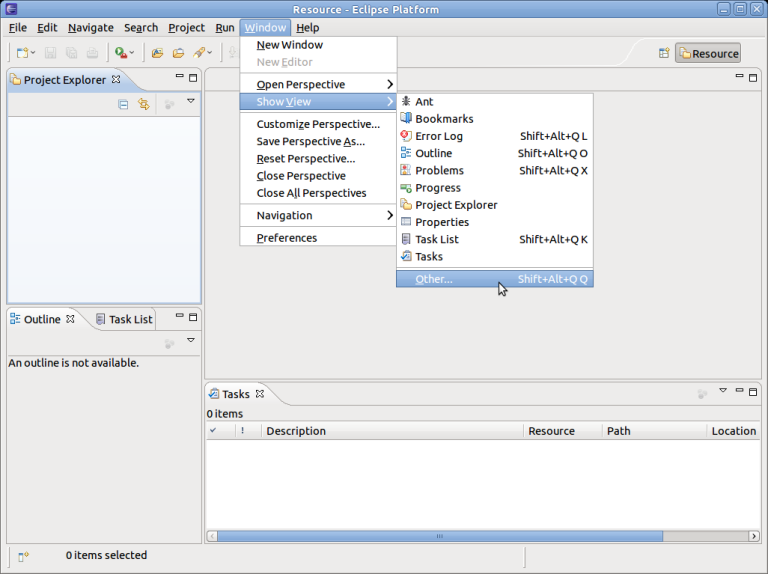Click Other... in Show View submenu

[x=434, y=279]
